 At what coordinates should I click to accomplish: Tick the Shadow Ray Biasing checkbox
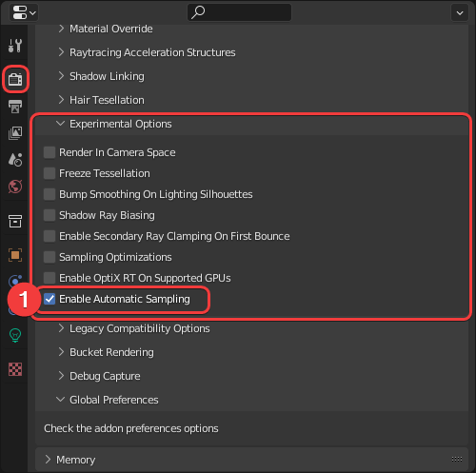(50, 215)
